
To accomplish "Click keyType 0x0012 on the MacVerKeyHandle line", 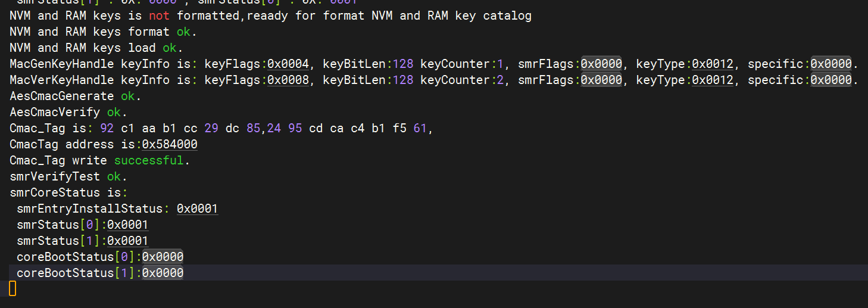I will tap(713, 80).
